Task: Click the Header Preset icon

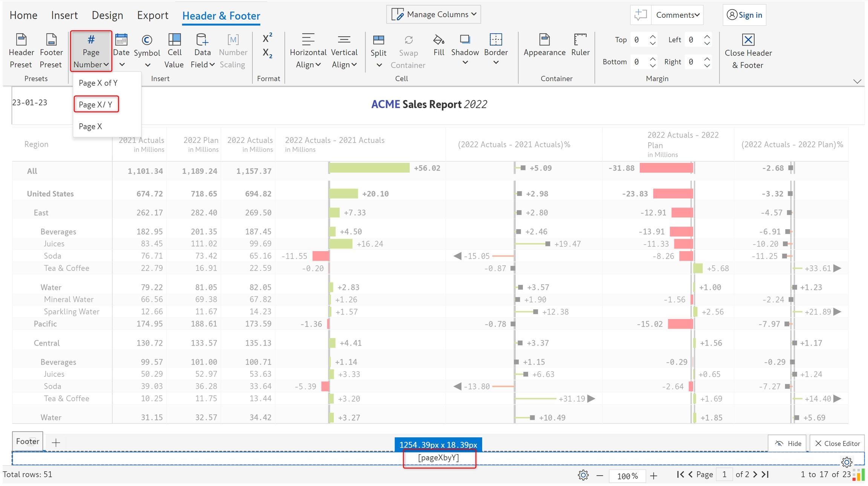Action: tap(21, 40)
